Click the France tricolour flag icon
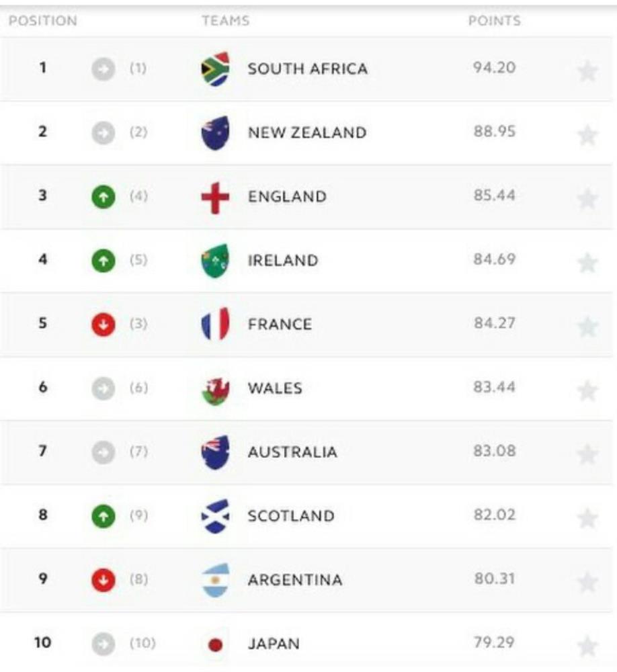This screenshot has height=672, width=617. pyautogui.click(x=215, y=324)
